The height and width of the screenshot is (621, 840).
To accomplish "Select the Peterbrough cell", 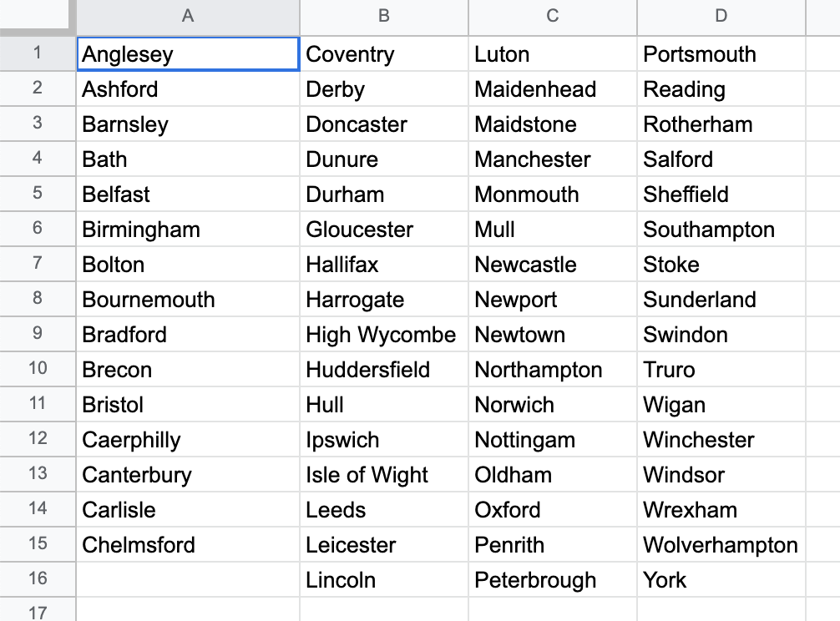I will click(552, 579).
